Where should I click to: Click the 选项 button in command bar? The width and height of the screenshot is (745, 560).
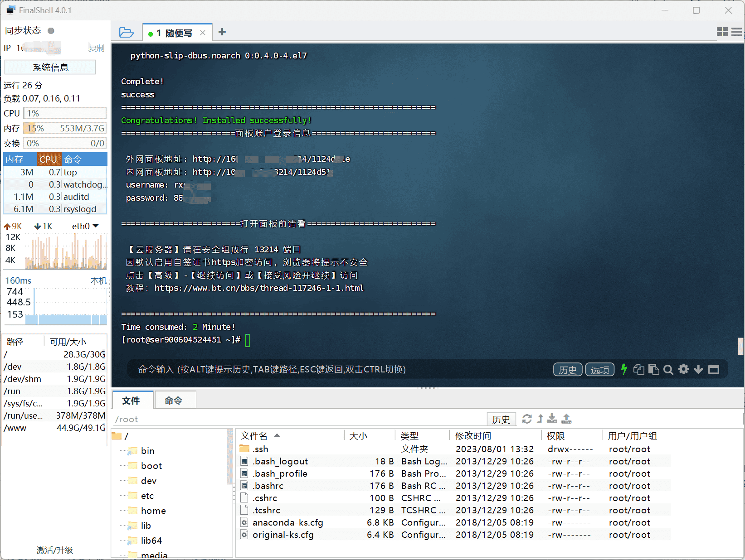point(600,370)
